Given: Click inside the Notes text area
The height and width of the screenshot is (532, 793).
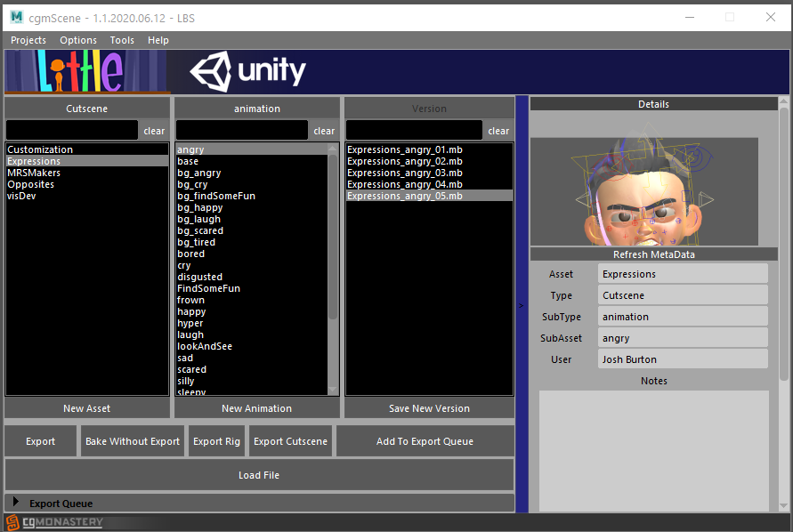Looking at the screenshot, I should pos(654,450).
